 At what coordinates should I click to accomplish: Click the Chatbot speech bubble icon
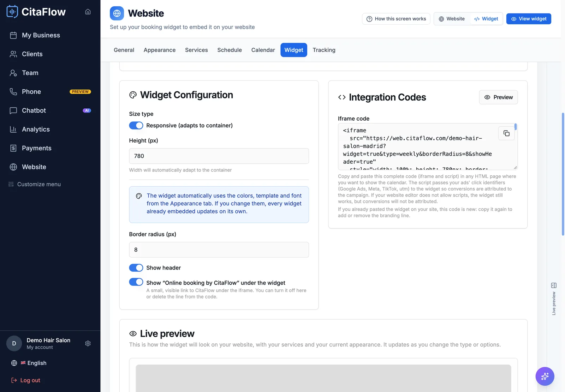coord(13,110)
